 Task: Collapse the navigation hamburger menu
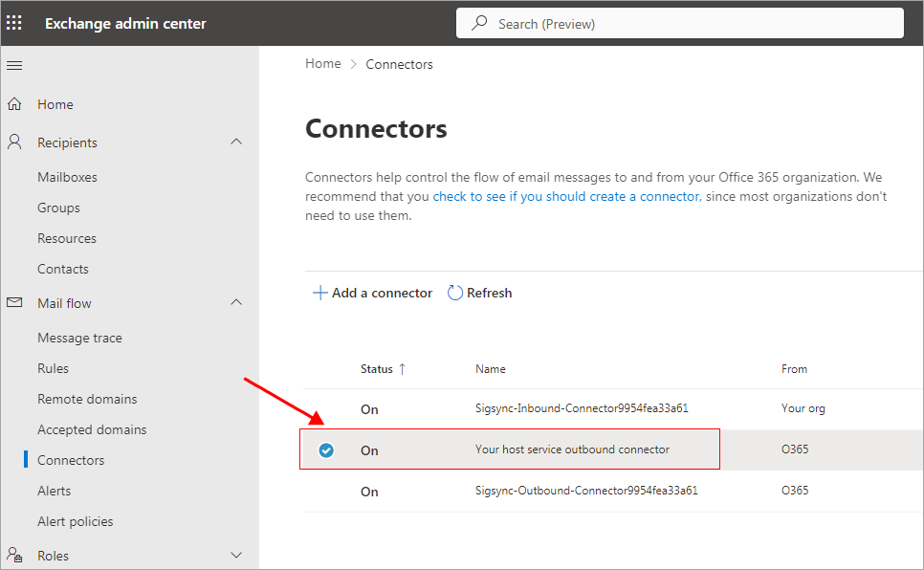pyautogui.click(x=14, y=65)
